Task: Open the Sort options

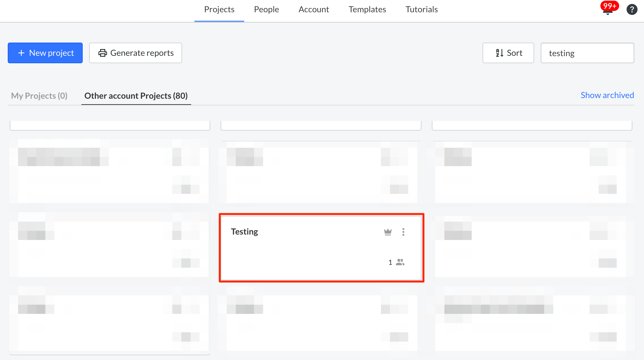Action: [x=508, y=53]
